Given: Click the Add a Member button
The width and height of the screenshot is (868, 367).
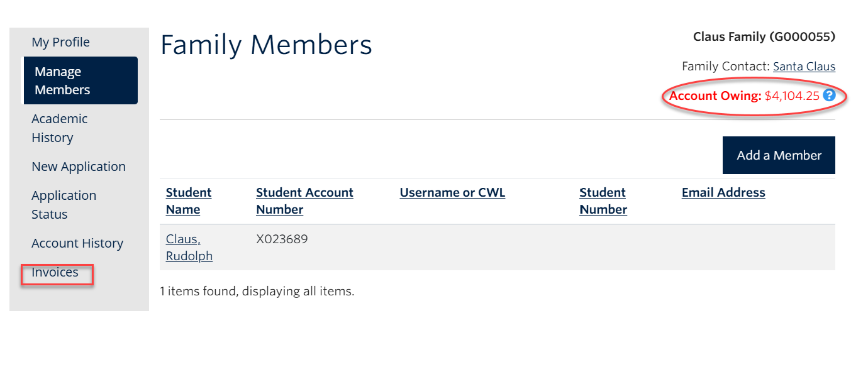Looking at the screenshot, I should pyautogui.click(x=778, y=155).
